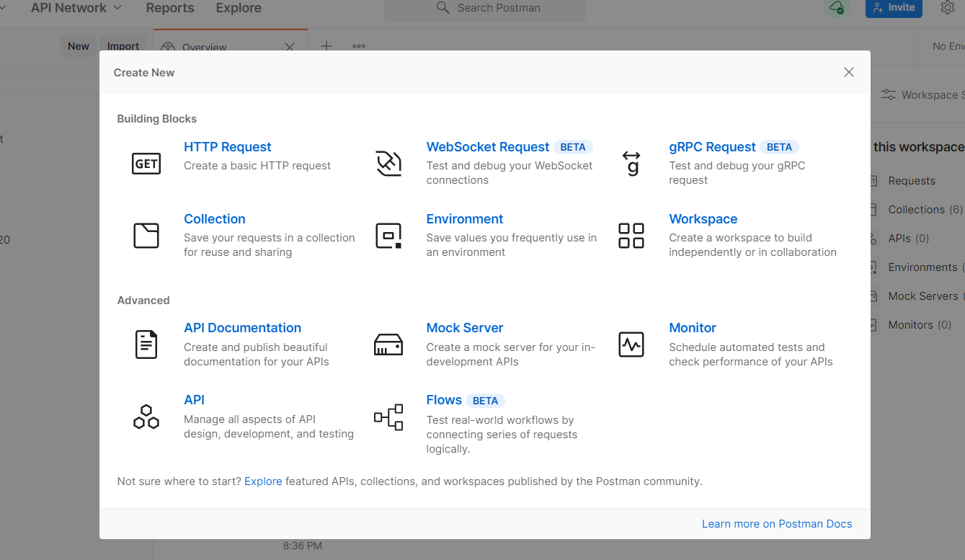The height and width of the screenshot is (560, 965).
Task: Open Learn more on Postman Docs
Action: click(x=777, y=524)
